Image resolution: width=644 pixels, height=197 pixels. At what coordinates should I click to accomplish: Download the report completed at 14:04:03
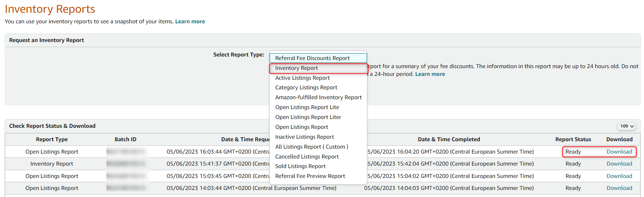[619, 188]
